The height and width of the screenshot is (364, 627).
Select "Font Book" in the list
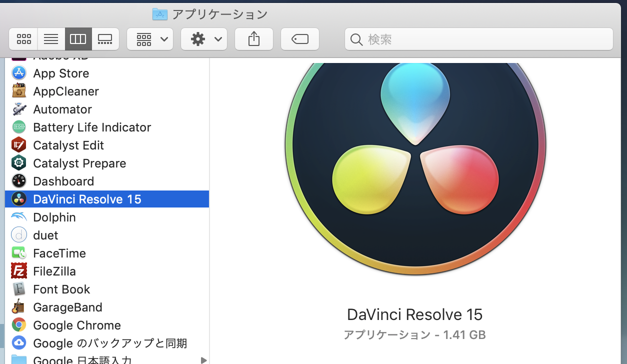61,289
